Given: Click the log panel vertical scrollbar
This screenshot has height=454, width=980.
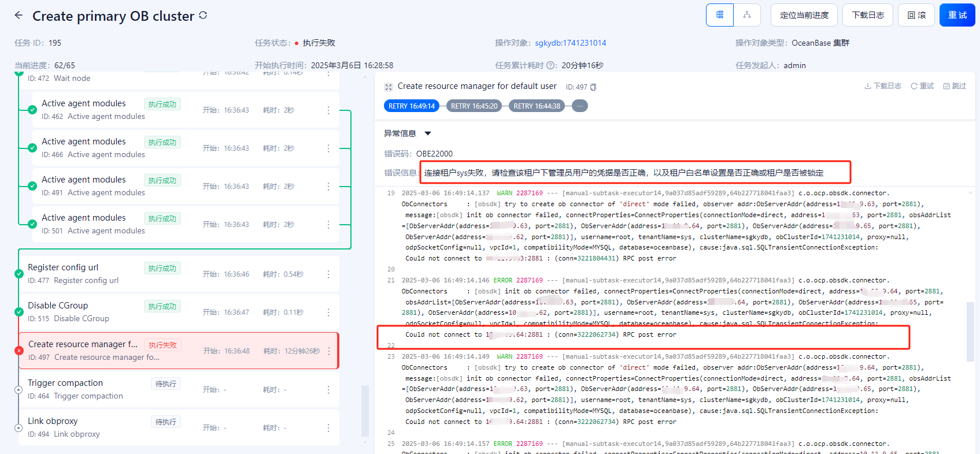Looking at the screenshot, I should pos(970,332).
